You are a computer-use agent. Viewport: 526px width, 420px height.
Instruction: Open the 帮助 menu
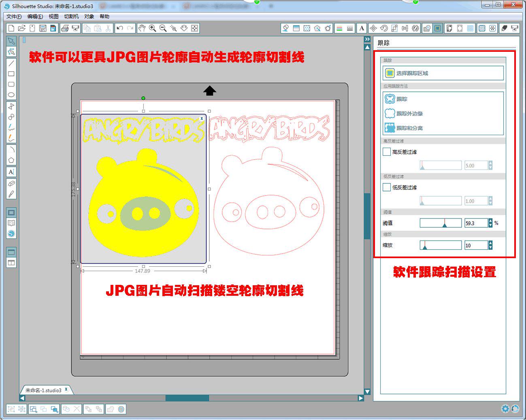104,17
